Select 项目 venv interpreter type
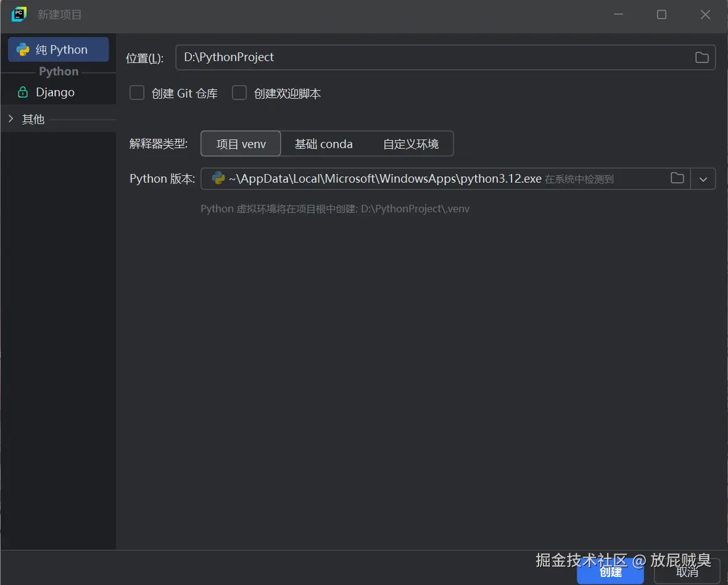Viewport: 728px width, 585px height. 241,143
